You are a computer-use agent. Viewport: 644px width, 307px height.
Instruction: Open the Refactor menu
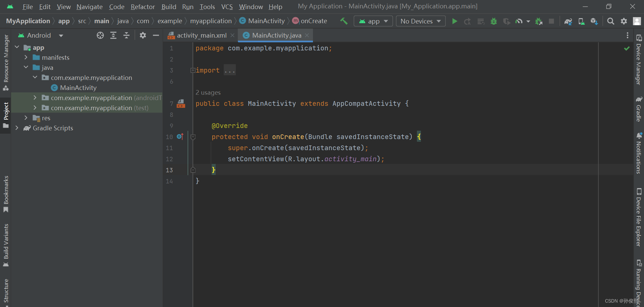pos(143,7)
